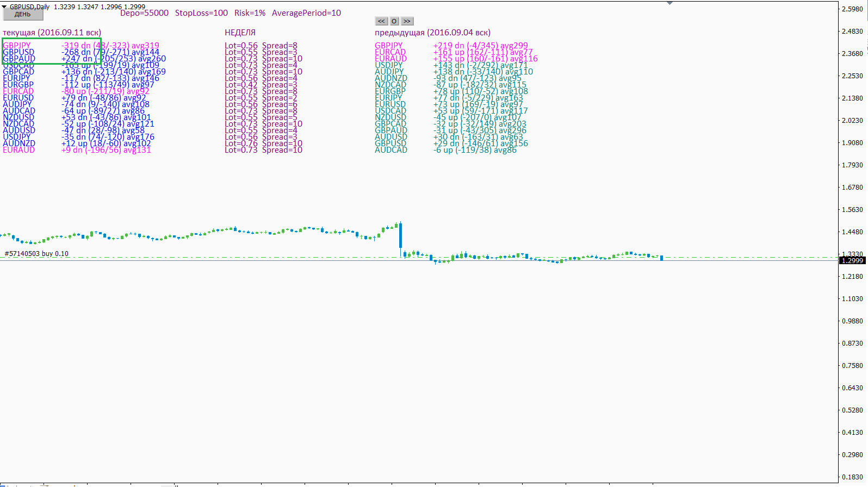Click the -319 dn (48/-323) avg319 value
This screenshot has height=487, width=868.
(110, 46)
